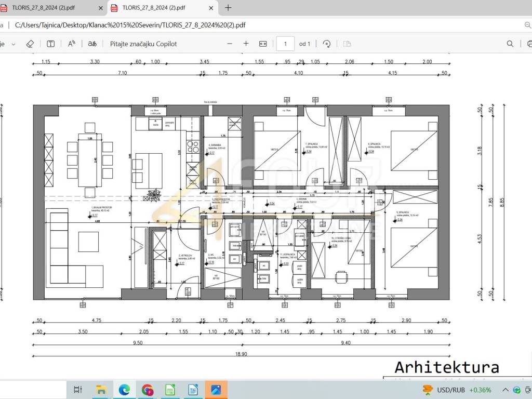The width and height of the screenshot is (532, 399).
Task: Close the active TLORIS PDF tab
Action: coord(210,8)
